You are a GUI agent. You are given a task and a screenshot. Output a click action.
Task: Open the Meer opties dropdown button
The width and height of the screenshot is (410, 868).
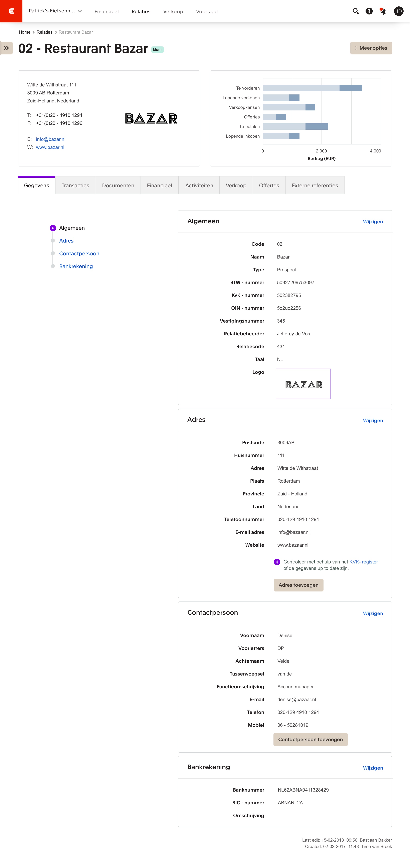[371, 48]
